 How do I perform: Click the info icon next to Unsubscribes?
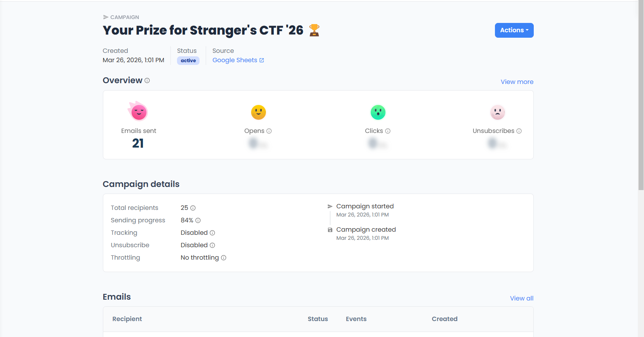(x=519, y=131)
